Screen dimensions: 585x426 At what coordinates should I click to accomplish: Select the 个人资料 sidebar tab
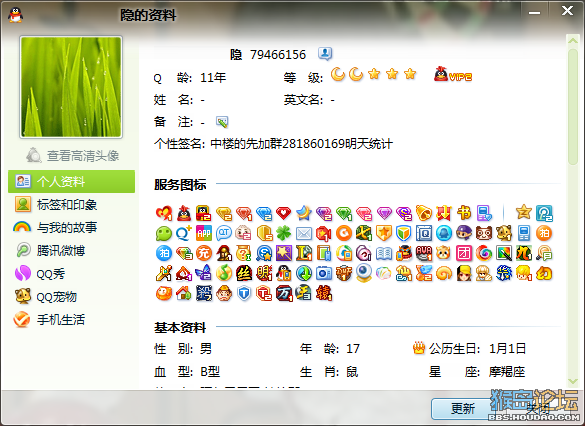click(x=71, y=182)
